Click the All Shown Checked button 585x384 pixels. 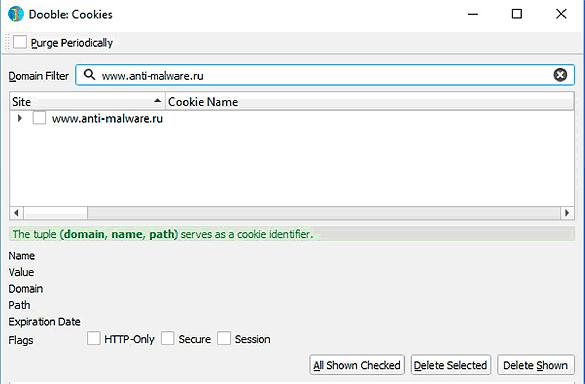(357, 365)
